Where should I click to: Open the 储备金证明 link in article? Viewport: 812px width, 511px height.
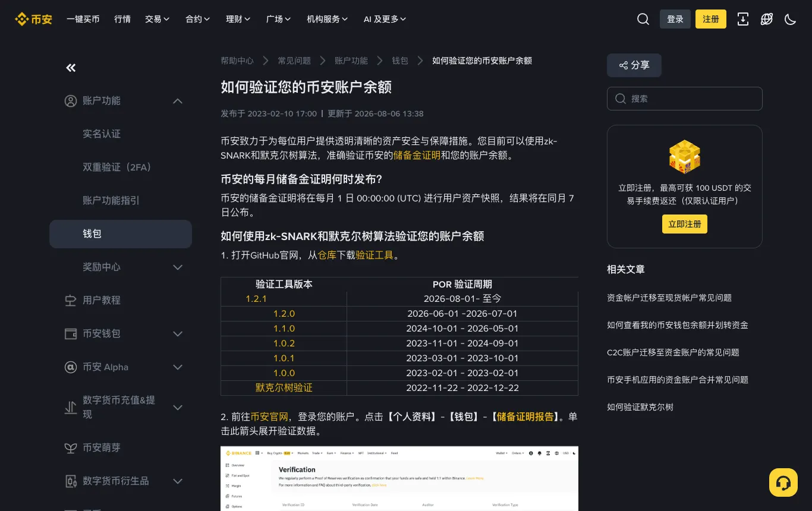coord(417,156)
